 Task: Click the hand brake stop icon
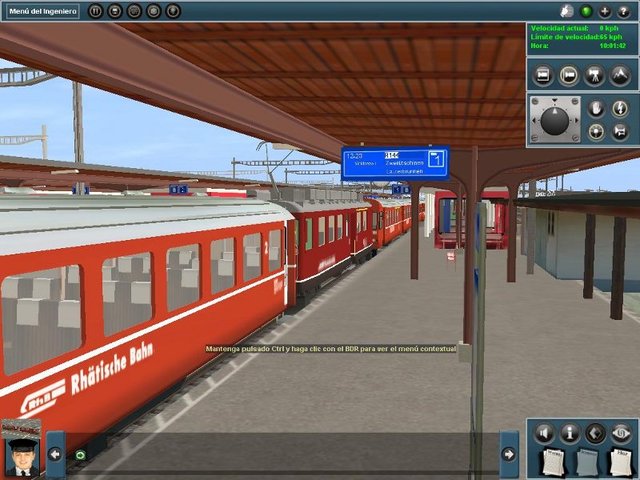[596, 109]
